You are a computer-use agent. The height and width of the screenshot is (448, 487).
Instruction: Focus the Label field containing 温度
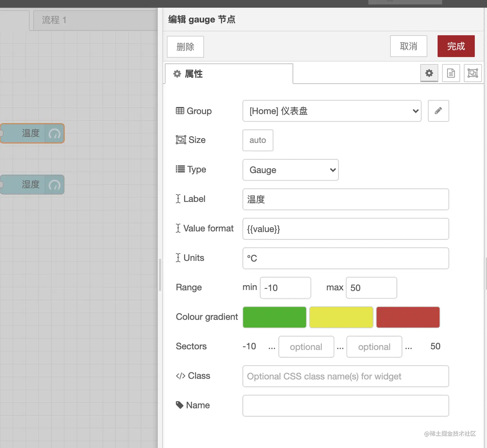tap(346, 199)
